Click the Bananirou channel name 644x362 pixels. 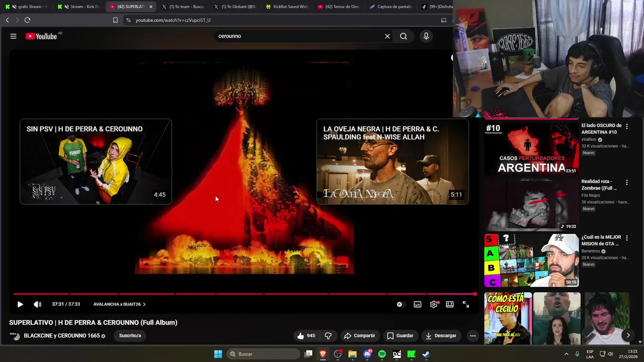[591, 251]
